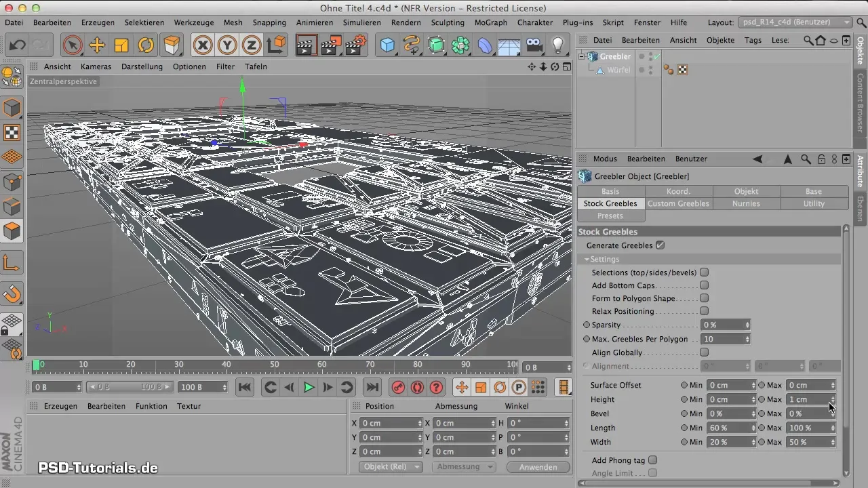Click the Length Min stepper arrows

coord(753,428)
